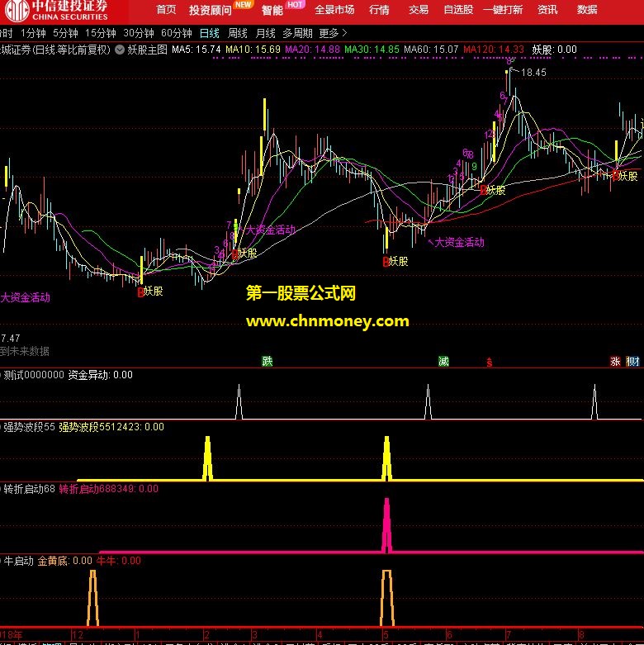
Task: Click the first yellow 强势波段 spike
Action: tap(208, 458)
